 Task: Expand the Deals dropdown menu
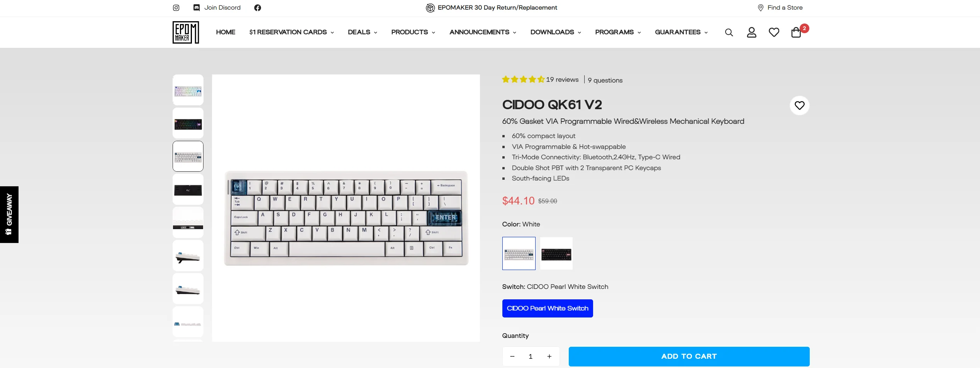[x=362, y=32]
